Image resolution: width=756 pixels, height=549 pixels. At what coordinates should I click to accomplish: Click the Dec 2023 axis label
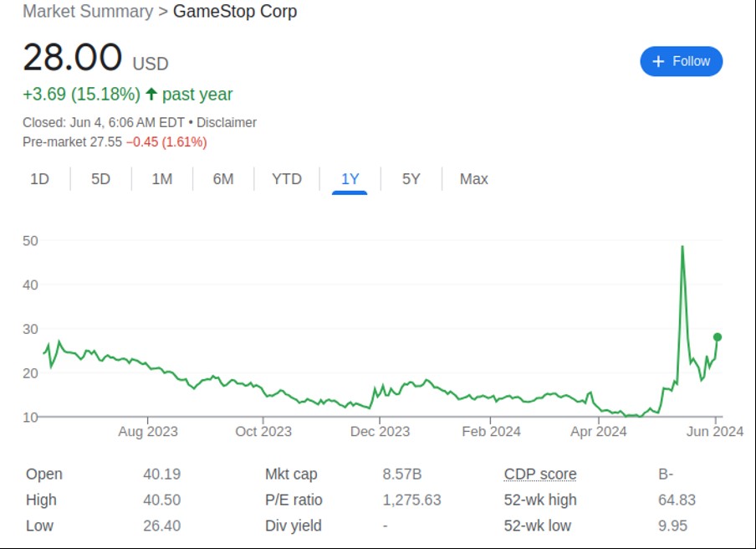380,432
